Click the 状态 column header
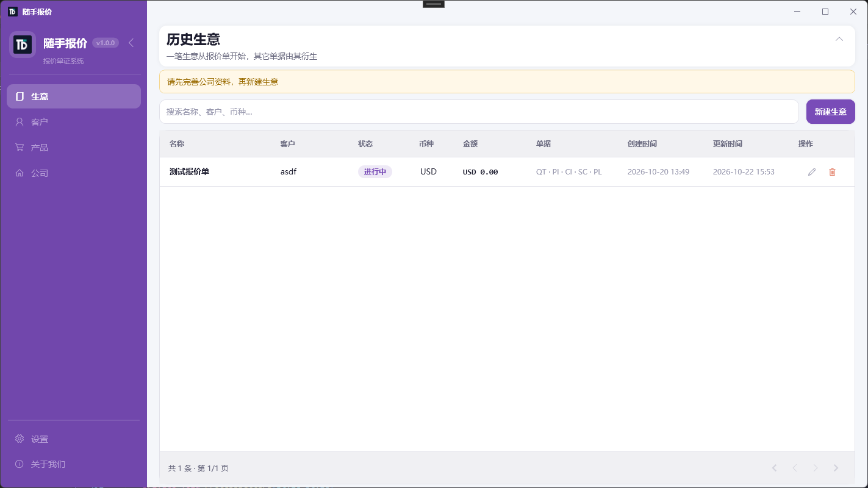 365,144
